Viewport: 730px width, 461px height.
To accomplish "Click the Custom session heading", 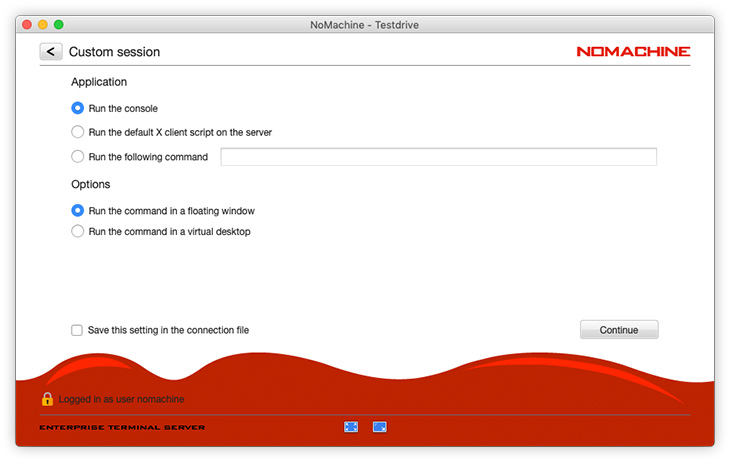I will tap(114, 52).
